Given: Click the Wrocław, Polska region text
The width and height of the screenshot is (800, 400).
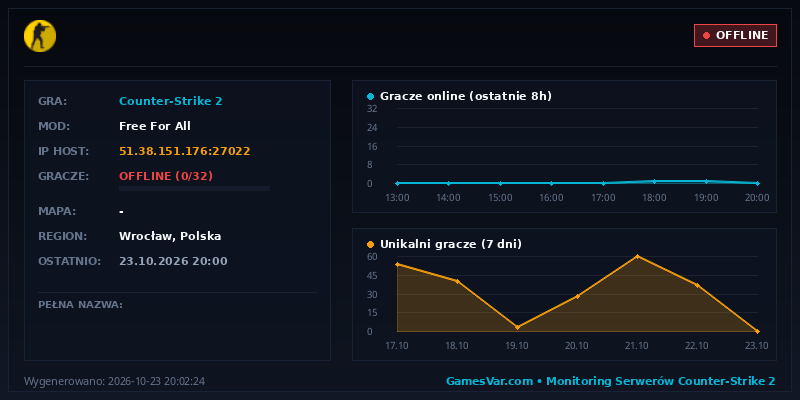Looking at the screenshot, I should 170,236.
